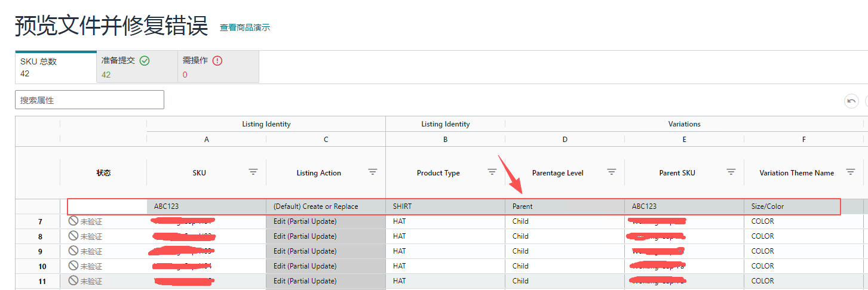
Task: Open filter icon for Product Type column
Action: (492, 172)
